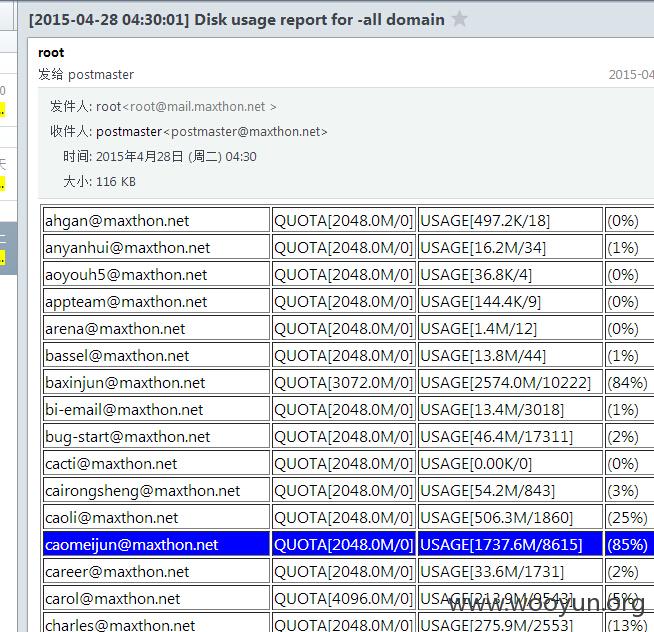The width and height of the screenshot is (654, 632).
Task: Click USAGE[1.4M/12] cell
Action: tap(511, 328)
